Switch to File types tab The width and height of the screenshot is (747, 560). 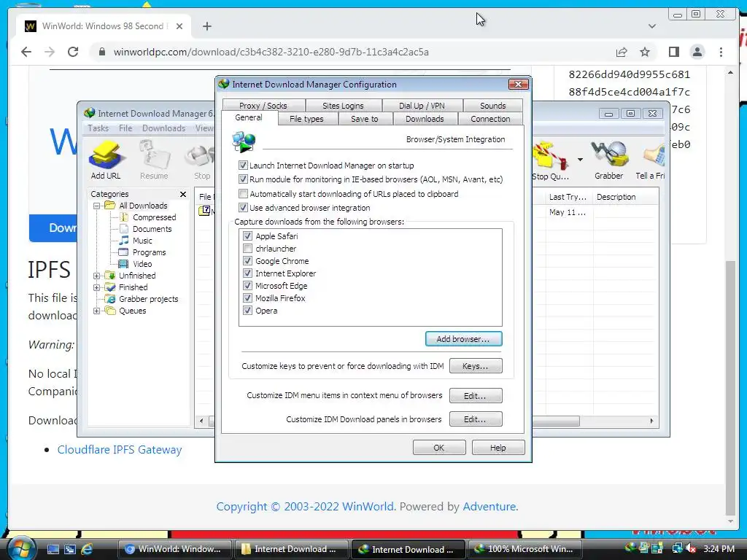[306, 119]
